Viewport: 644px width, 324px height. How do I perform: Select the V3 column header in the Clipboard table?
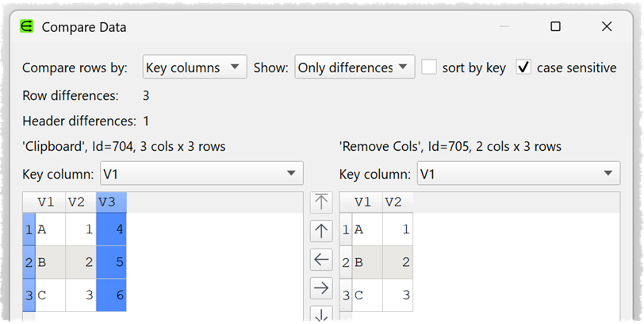point(111,202)
